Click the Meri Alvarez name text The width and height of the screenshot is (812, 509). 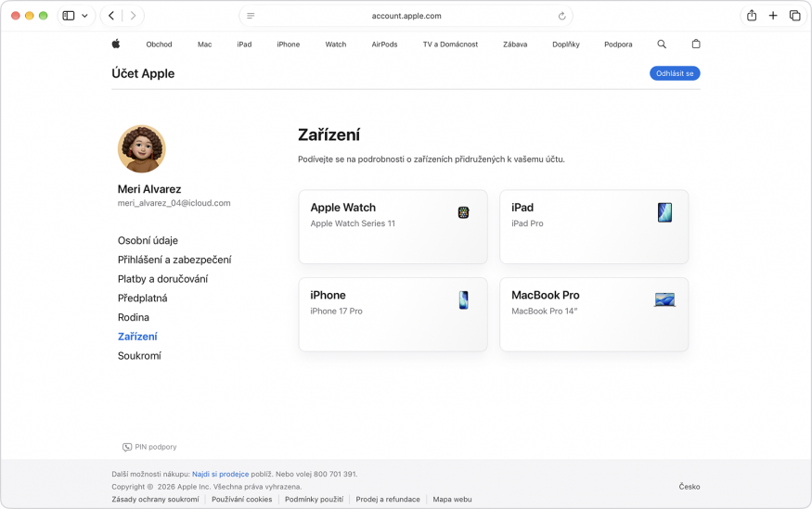149,189
